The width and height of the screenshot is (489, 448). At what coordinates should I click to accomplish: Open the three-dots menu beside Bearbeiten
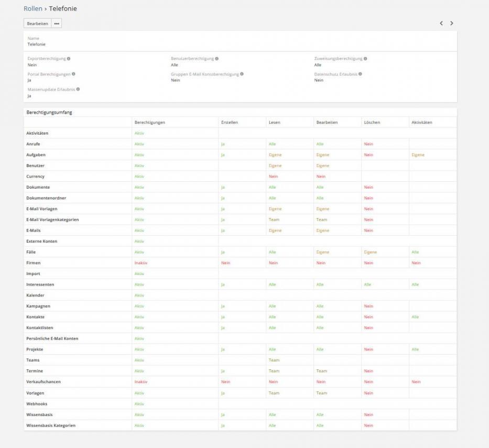56,24
